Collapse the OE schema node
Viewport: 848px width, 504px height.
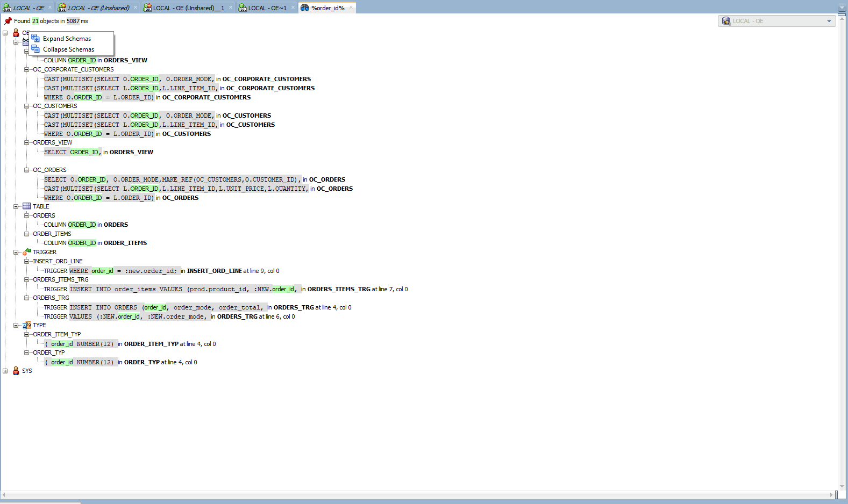tap(5, 33)
